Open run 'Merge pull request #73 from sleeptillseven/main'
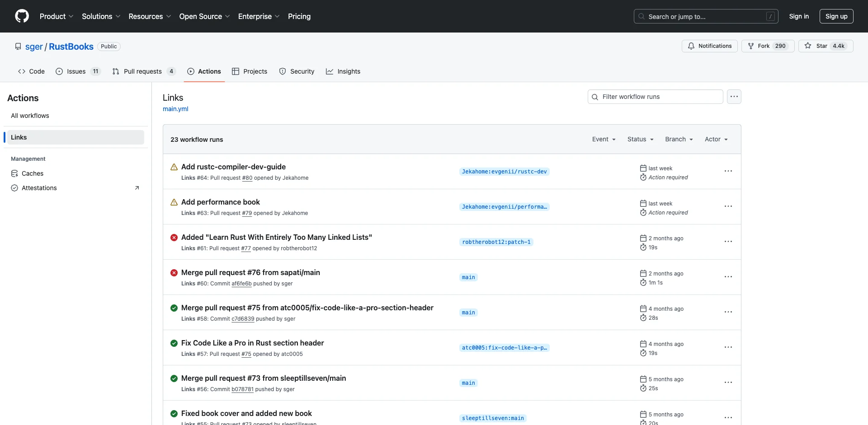Screen dimensions: 868x425 coord(264,378)
